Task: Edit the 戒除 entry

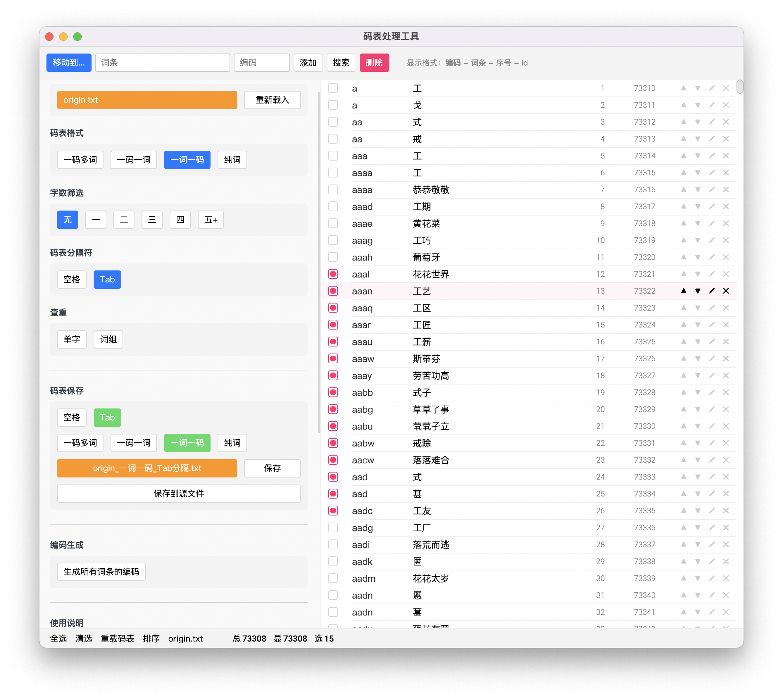Action: (x=712, y=443)
